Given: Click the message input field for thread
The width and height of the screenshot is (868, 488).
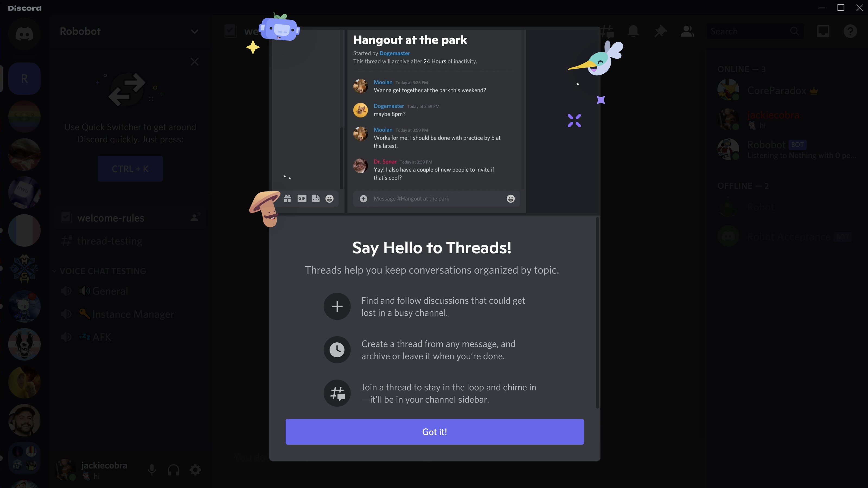Looking at the screenshot, I should coord(436,198).
